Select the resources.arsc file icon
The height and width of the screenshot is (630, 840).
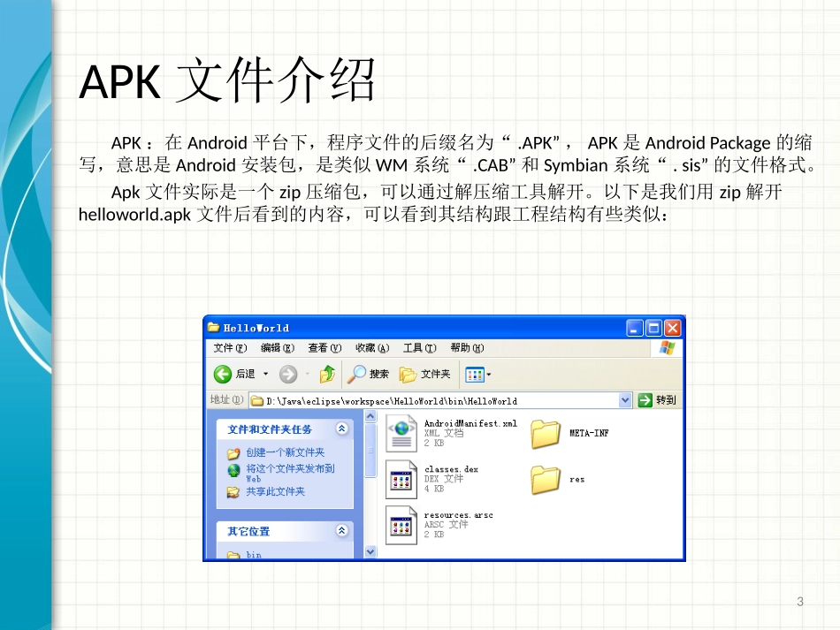pos(401,525)
